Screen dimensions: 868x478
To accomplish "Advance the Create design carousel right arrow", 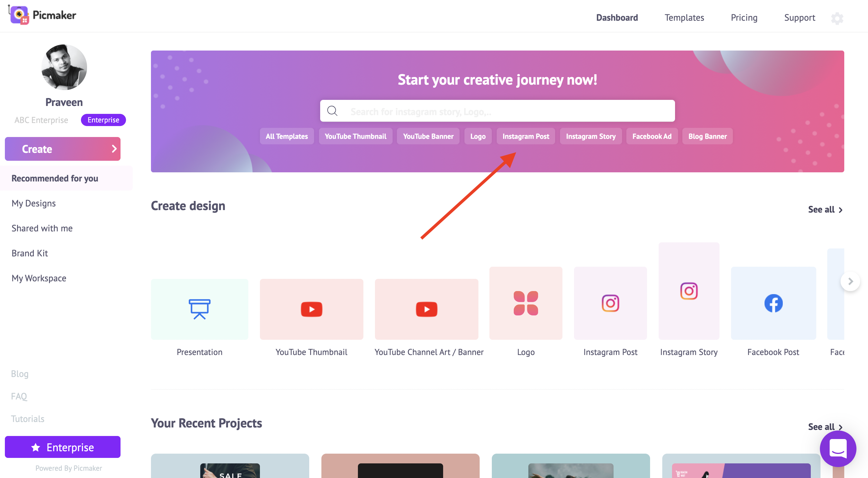I will pos(850,281).
